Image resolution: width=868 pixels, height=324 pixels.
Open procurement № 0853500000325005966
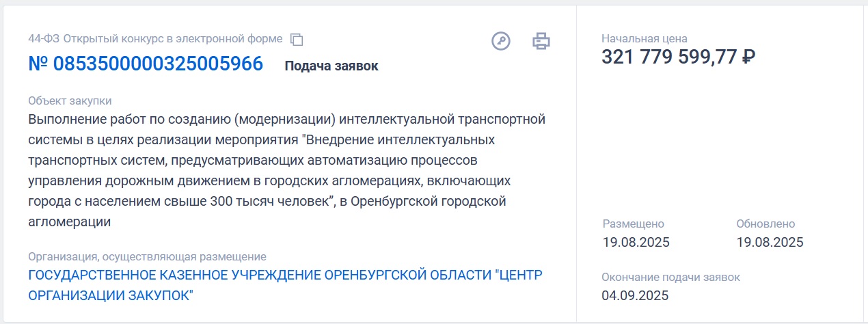(x=146, y=64)
